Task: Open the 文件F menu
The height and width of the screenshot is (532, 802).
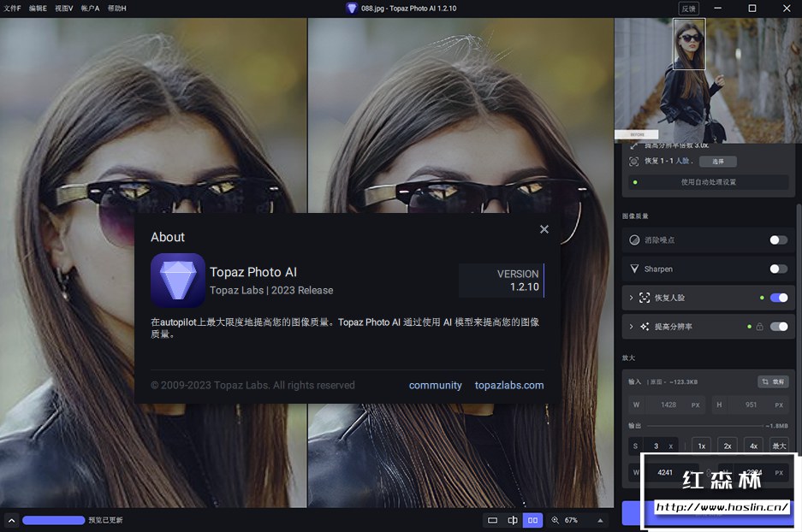Action: click(12, 9)
